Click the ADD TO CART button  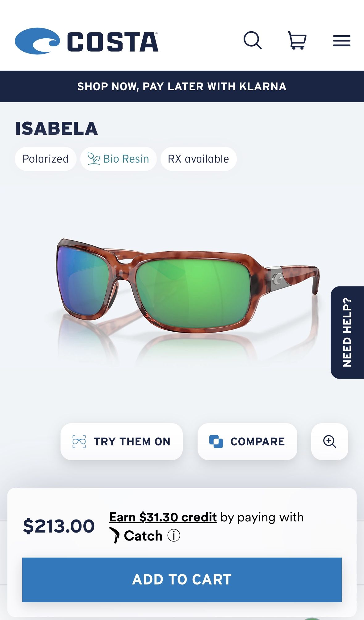click(x=182, y=580)
